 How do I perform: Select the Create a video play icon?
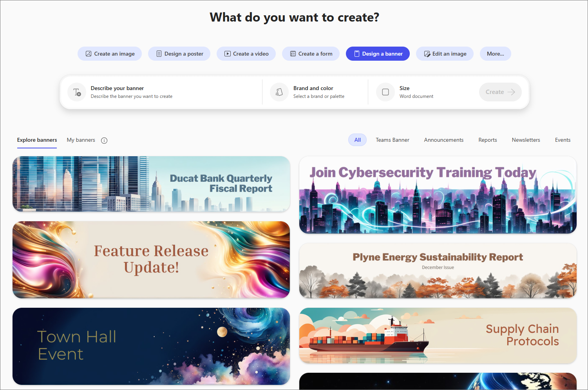(227, 54)
